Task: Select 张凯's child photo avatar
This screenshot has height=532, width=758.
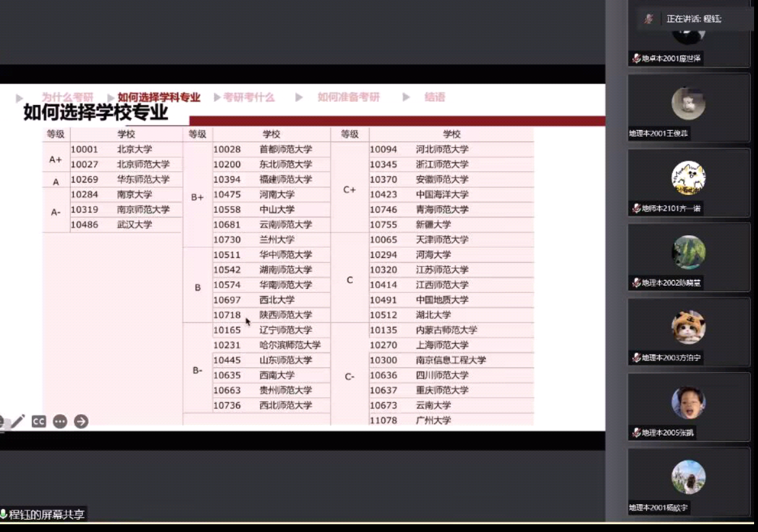Action: tap(689, 402)
